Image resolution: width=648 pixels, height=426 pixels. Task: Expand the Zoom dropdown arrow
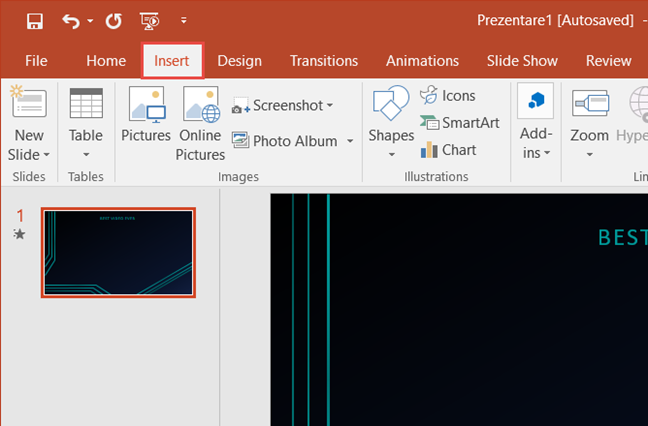[590, 155]
